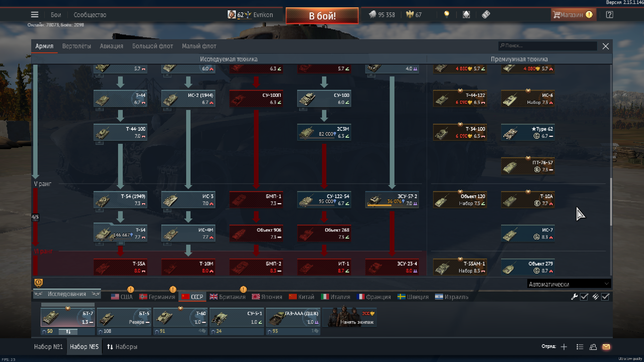Viewport: 644px width, 362px height.
Task: Switch to the Малый флот tab
Action: point(199,46)
